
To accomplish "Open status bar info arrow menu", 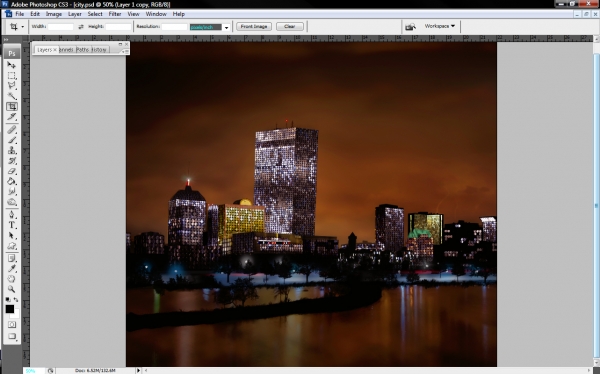I will click(x=139, y=371).
